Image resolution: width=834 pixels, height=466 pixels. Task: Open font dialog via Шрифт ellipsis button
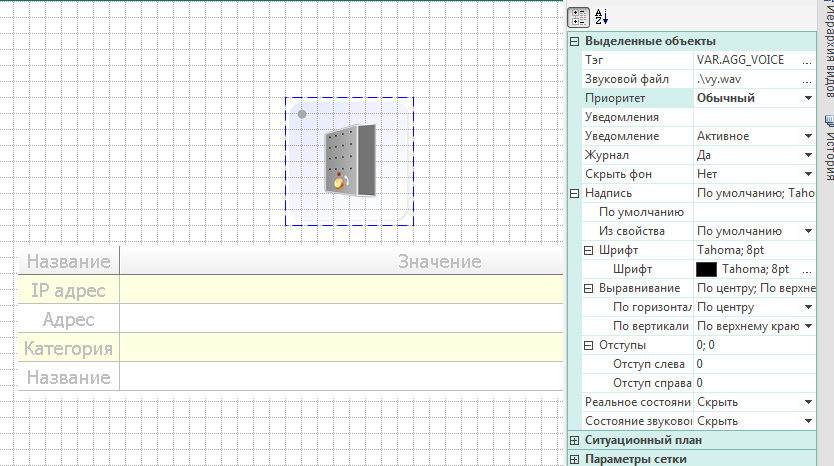[806, 269]
